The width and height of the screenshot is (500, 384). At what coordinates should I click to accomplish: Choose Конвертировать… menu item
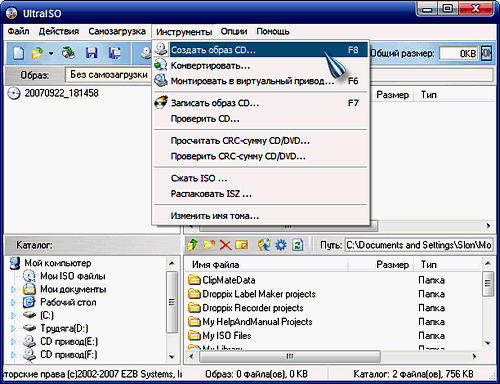[x=261, y=65]
